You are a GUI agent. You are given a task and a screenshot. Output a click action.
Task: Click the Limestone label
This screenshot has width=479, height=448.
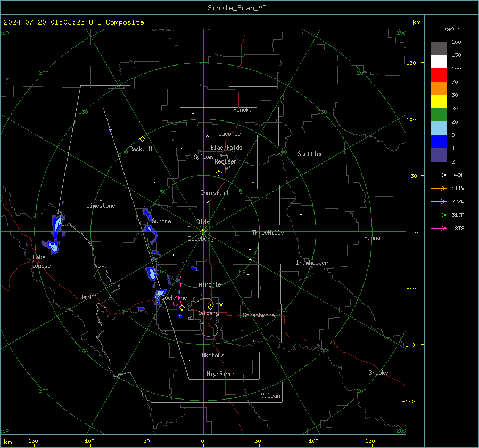coord(101,206)
